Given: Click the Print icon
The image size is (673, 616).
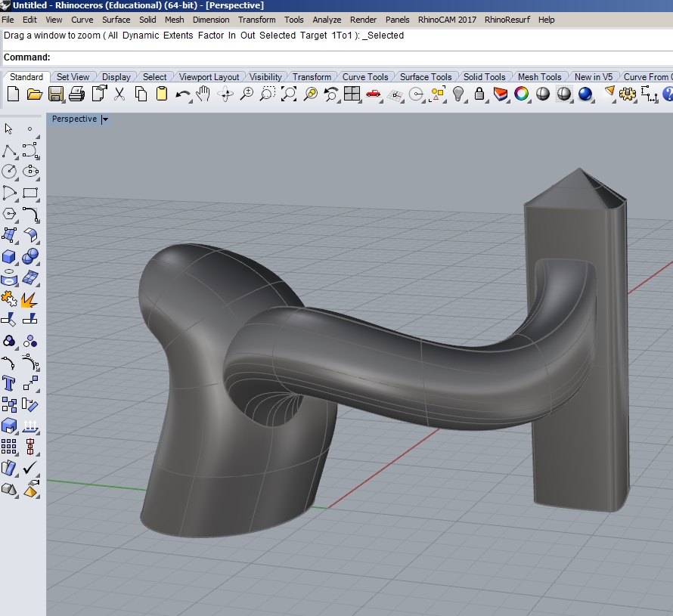Looking at the screenshot, I should pyautogui.click(x=77, y=94).
